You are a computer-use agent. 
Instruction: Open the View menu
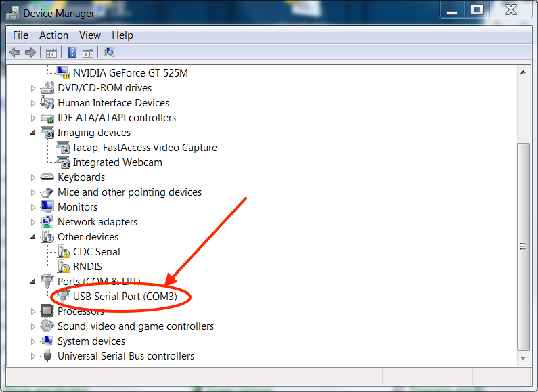(x=90, y=35)
